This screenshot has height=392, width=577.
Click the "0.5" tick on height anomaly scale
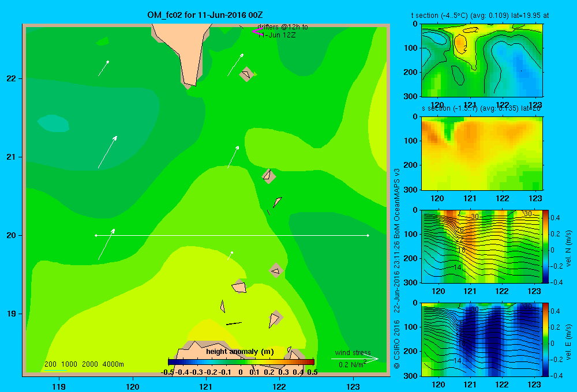tap(312, 372)
